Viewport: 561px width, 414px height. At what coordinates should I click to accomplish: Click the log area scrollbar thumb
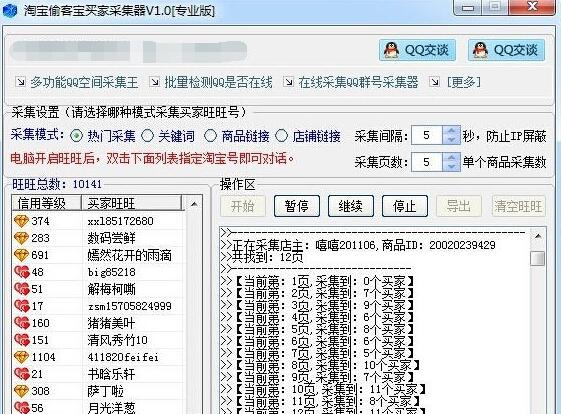pyautogui.click(x=537, y=258)
